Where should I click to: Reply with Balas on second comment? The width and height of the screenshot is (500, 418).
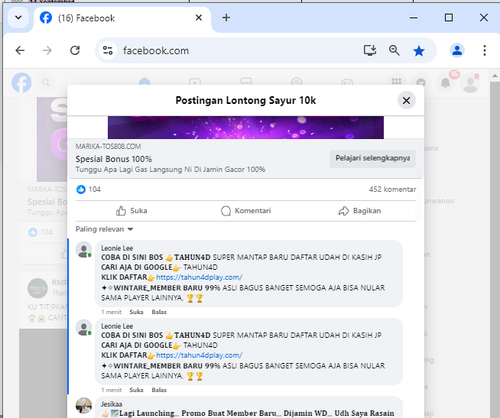pos(159,390)
